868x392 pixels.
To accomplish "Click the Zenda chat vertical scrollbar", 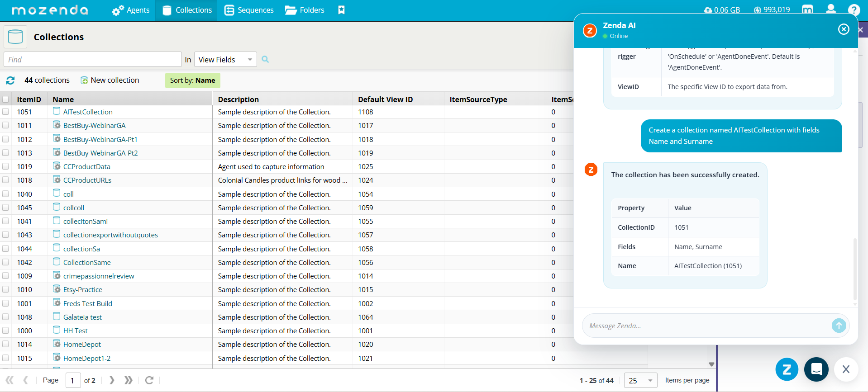I will (855, 269).
